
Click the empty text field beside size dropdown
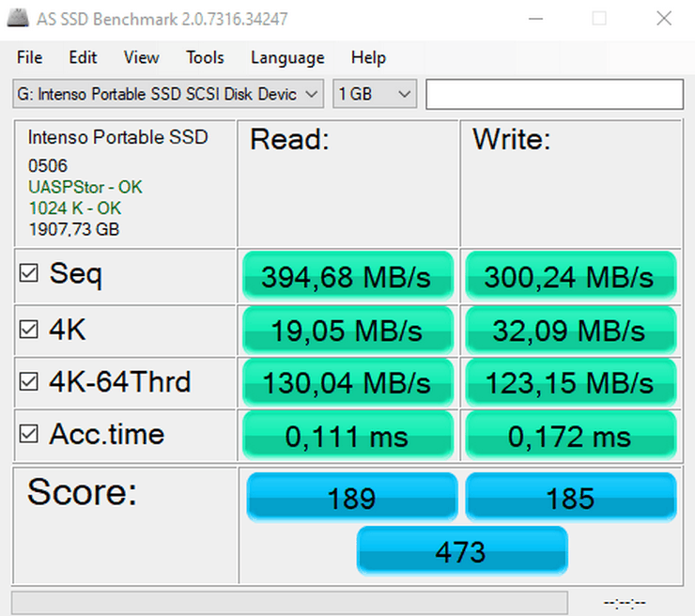click(x=554, y=94)
